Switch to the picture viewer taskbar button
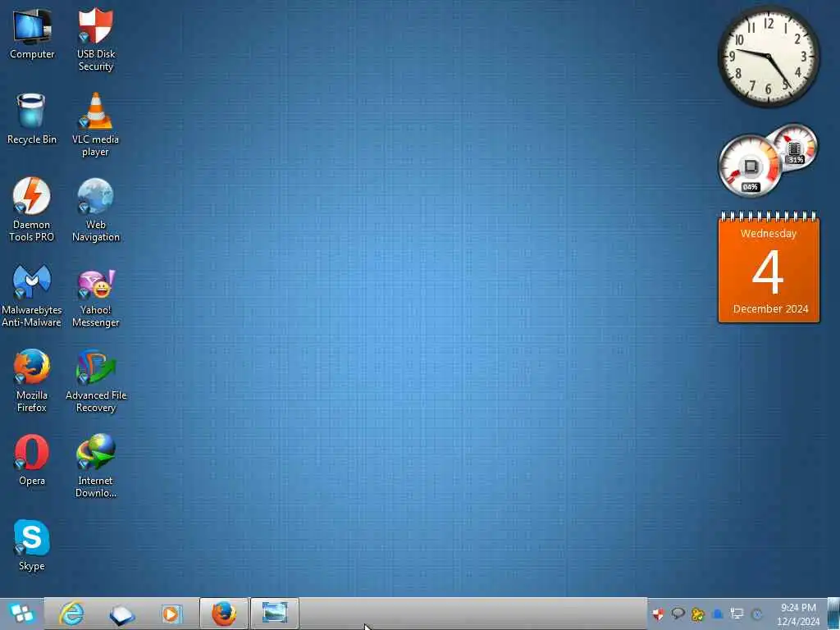This screenshot has width=840, height=630. 274,614
